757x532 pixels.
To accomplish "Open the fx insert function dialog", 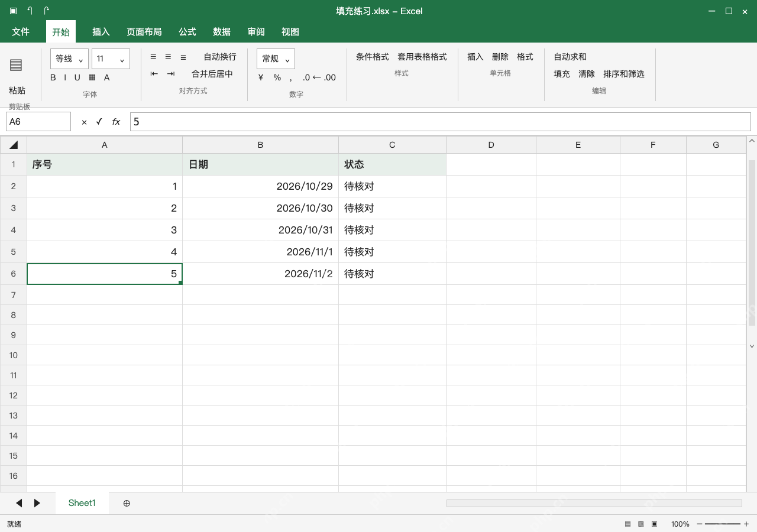I will (116, 122).
